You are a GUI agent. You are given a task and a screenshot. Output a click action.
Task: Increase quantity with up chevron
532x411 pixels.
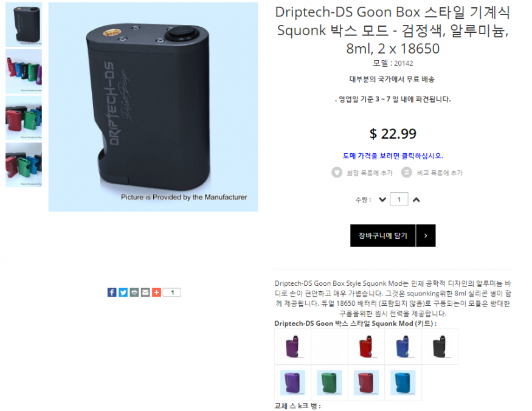[416, 199]
